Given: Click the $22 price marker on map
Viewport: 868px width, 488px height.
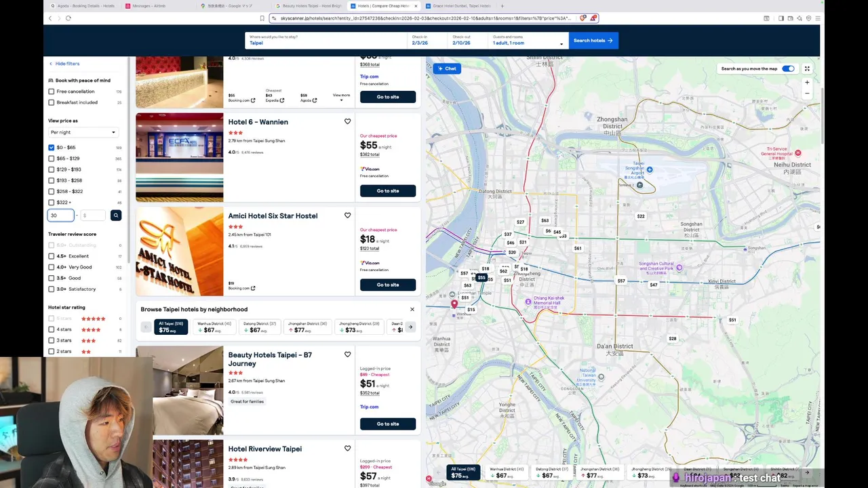Looking at the screenshot, I should click(x=641, y=216).
